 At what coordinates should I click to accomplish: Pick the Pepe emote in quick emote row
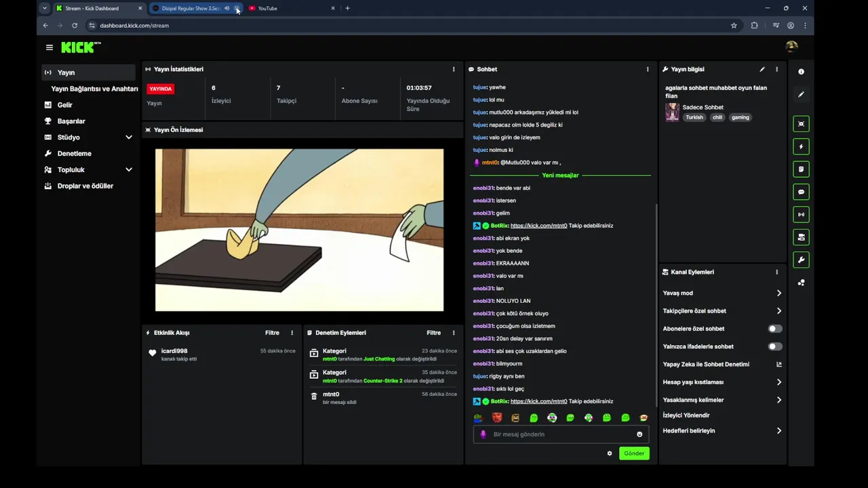[478, 418]
